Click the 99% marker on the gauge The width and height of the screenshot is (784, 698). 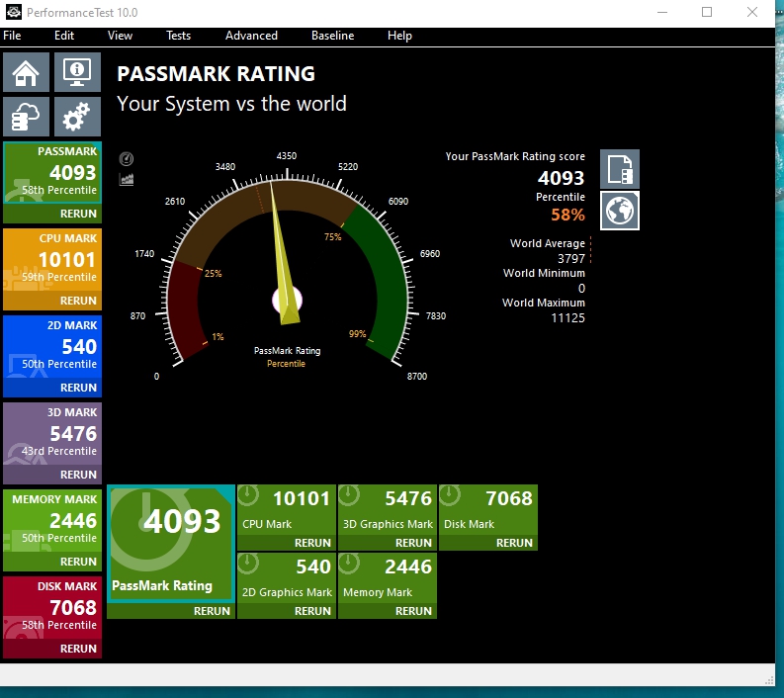tap(358, 333)
